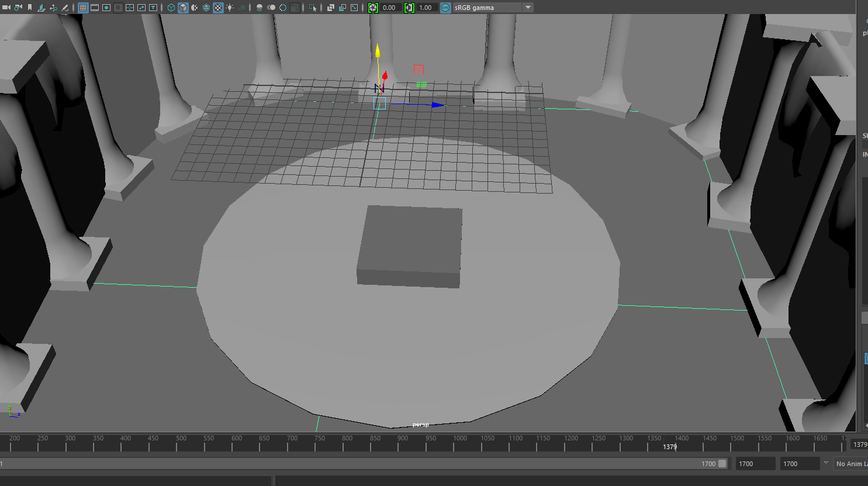
Task: Click the yellow Y-axis move handle
Action: click(x=378, y=51)
